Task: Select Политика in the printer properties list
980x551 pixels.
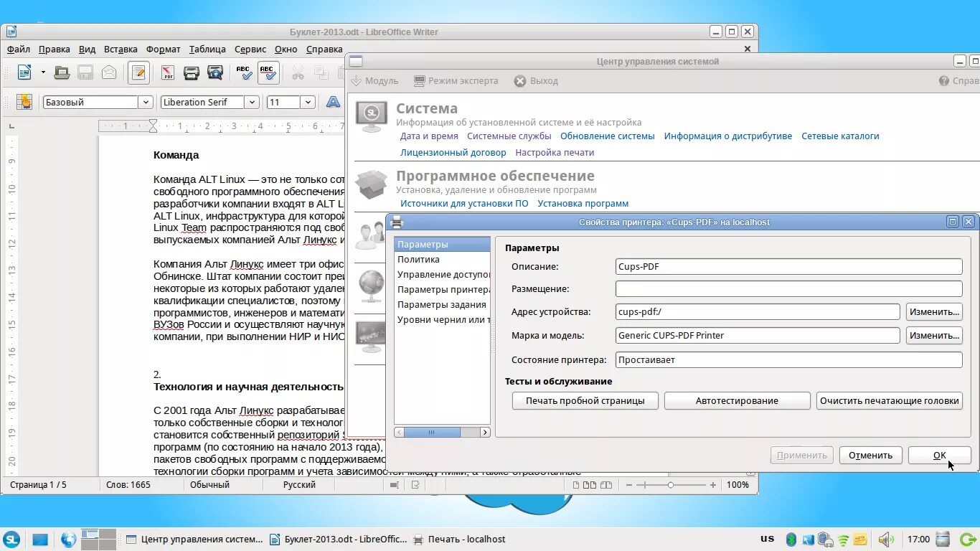Action: click(x=442, y=260)
